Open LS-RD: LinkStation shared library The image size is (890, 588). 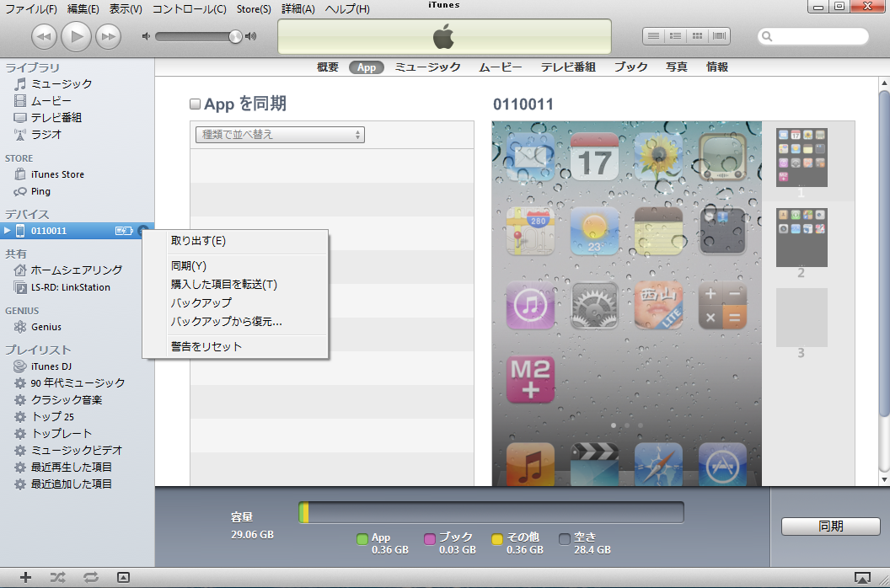[x=62, y=287]
